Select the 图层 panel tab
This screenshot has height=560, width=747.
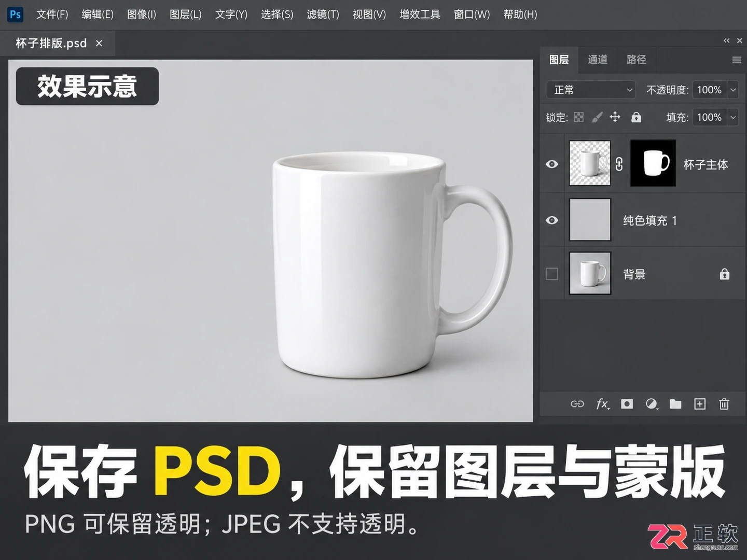[559, 60]
